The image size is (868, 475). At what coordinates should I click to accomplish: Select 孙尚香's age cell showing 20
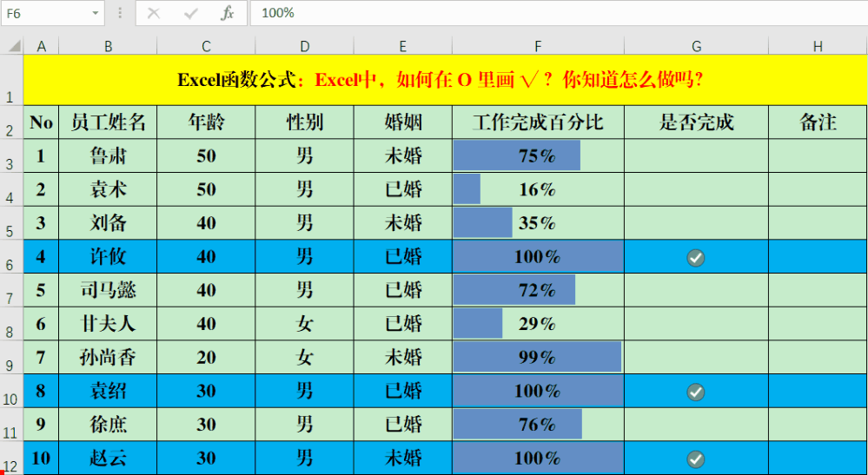[x=206, y=357]
